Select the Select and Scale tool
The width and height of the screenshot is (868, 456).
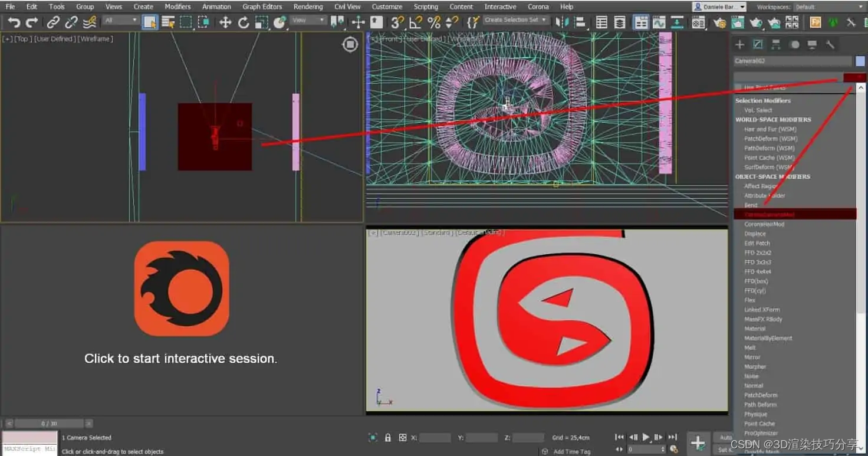[262, 22]
